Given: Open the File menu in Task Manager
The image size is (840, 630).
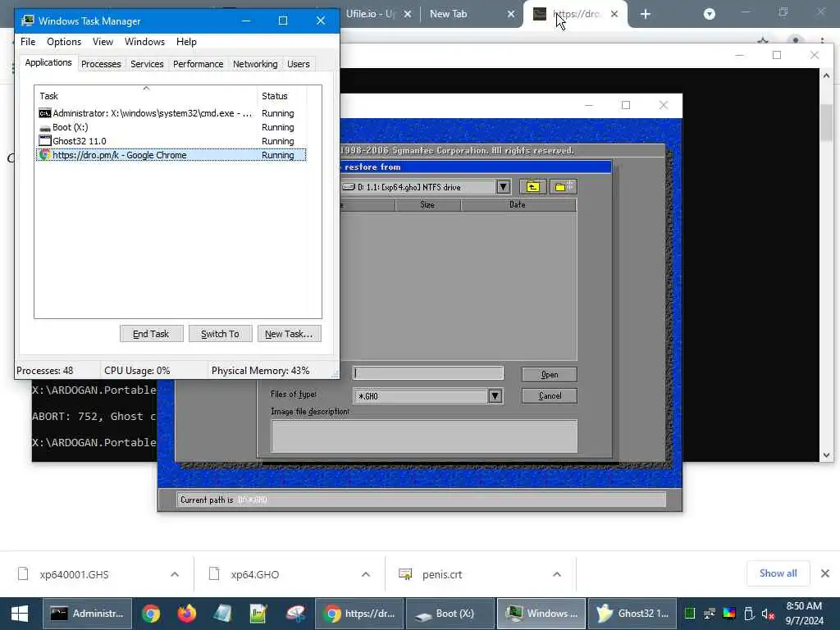Looking at the screenshot, I should 28,42.
